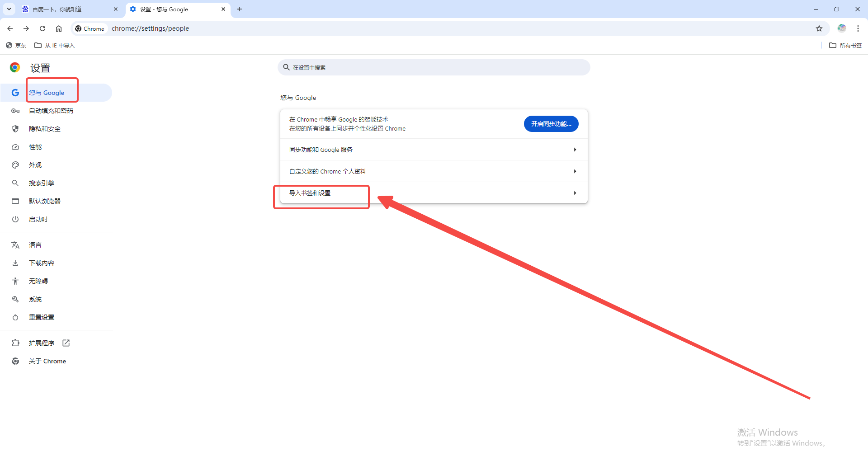
Task: Click the 开启同步功能 button
Action: point(551,124)
